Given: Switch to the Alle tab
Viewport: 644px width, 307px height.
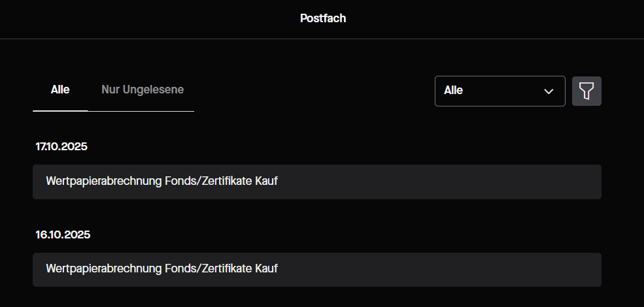Looking at the screenshot, I should [60, 89].
